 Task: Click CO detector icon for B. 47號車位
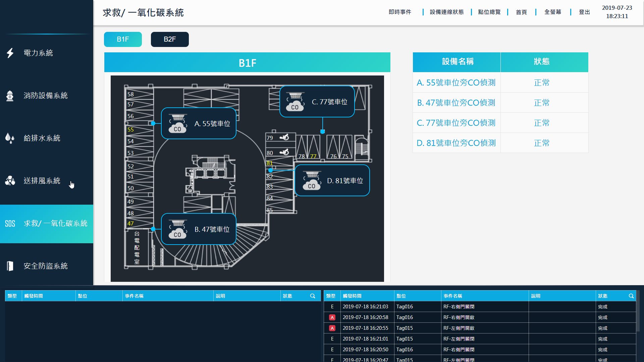coord(177,229)
